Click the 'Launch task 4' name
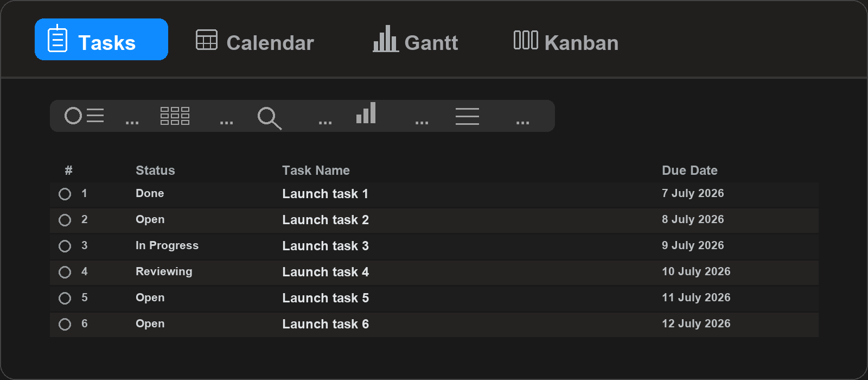Viewport: 868px width, 380px height. pos(325,272)
